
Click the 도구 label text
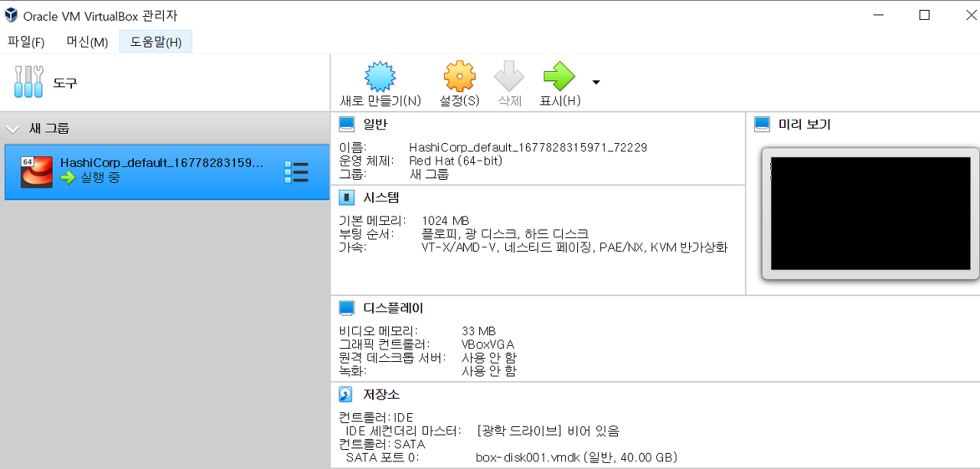[65, 83]
